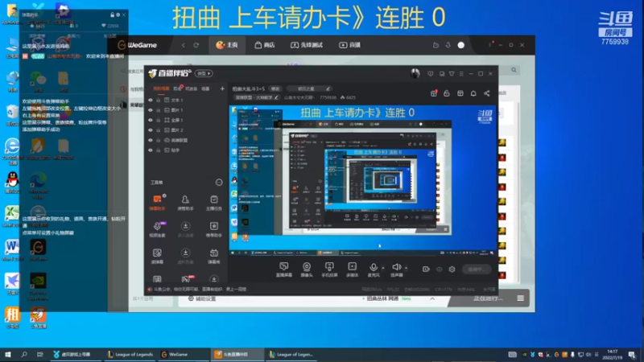This screenshot has height=362, width=644.
Task: Click the record video icon beside settings
Action: (426, 269)
